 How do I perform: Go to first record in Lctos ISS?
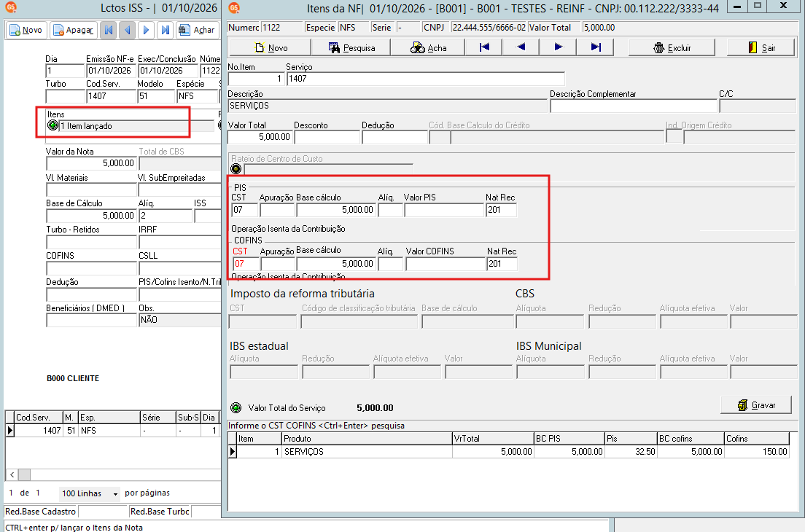109,31
